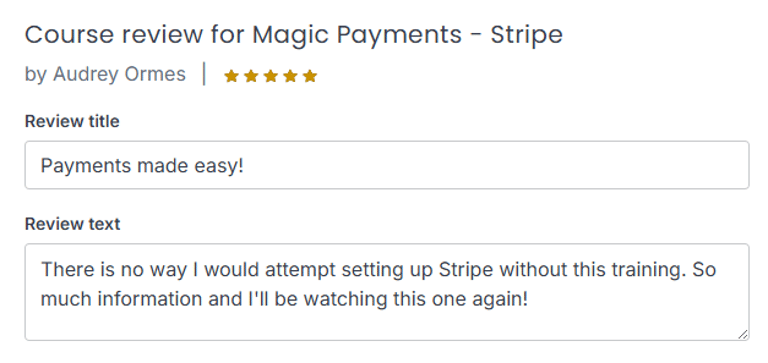
Task: Click the word 'Payments' in title field
Action: pyautogui.click(x=86, y=166)
